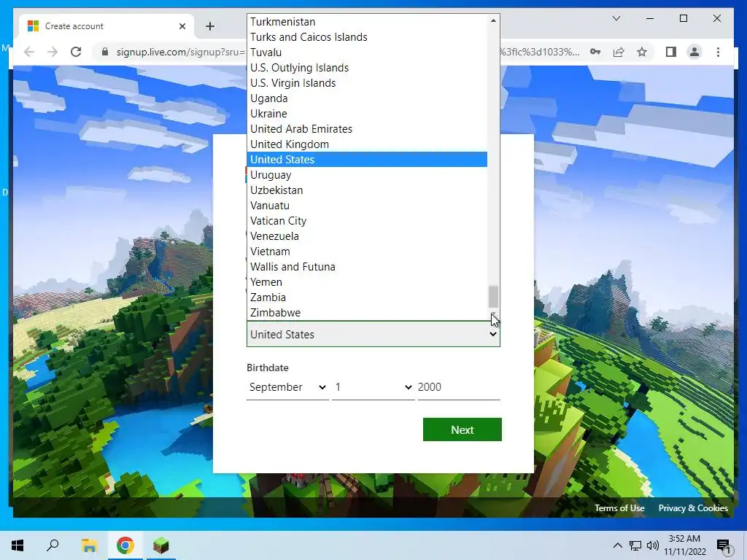Switch to Create account tab
The width and height of the screenshot is (747, 560).
107,26
